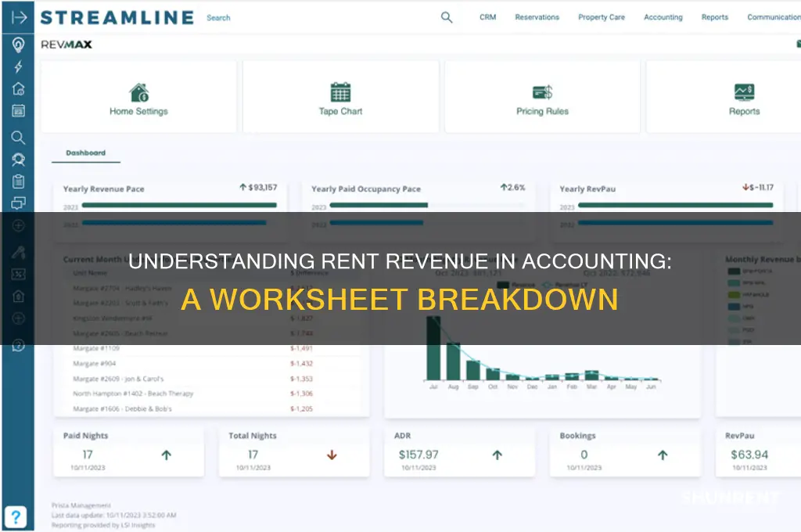Select row Margate #1606 - Debbie & Bob's
This screenshot has height=532, width=801.
pyautogui.click(x=211, y=409)
